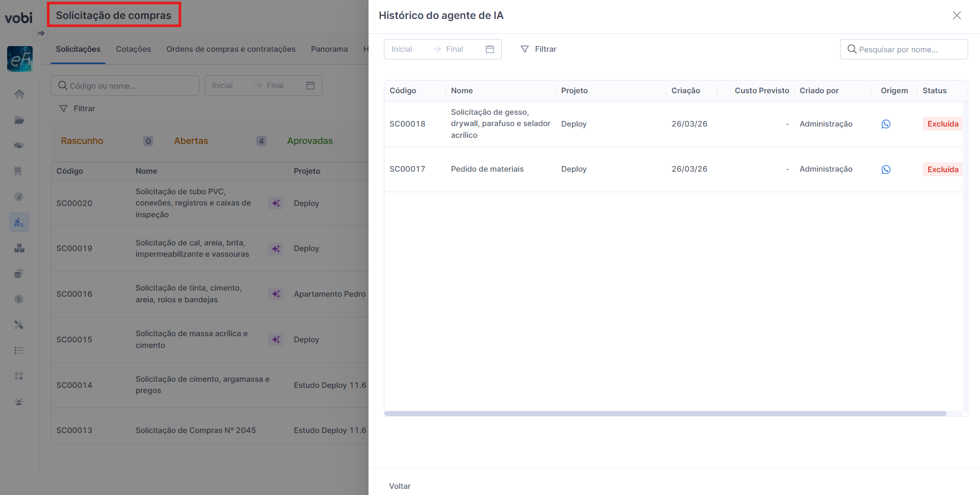This screenshot has height=495, width=980.
Task: Click the Excluída status badge on SC00017
Action: pos(943,170)
